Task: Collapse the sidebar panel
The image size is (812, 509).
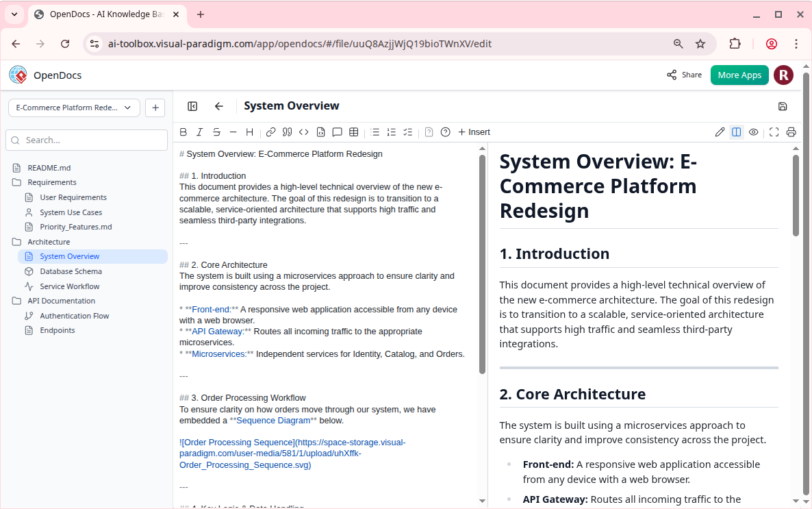Action: click(x=192, y=106)
